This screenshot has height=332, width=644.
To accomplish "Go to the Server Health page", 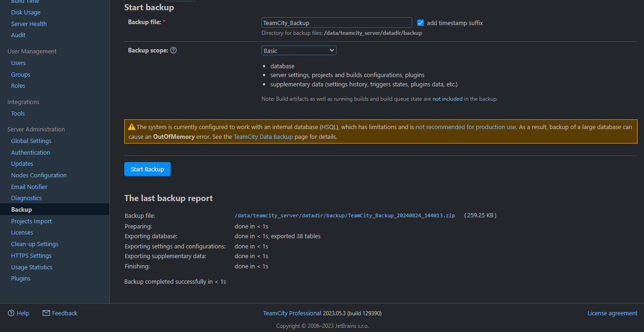I will click(29, 24).
